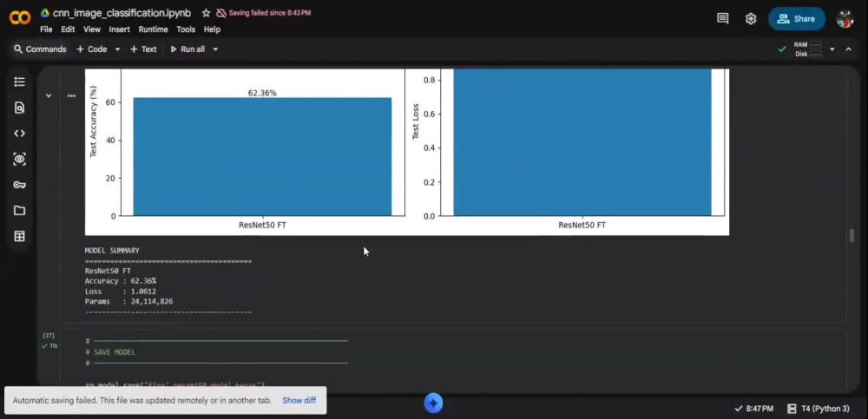Open the Code cell dropdown arrow
The width and height of the screenshot is (868, 419).
point(117,49)
